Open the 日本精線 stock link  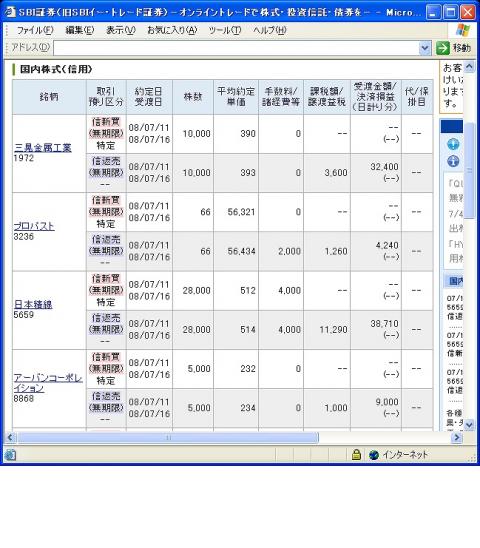point(33,304)
